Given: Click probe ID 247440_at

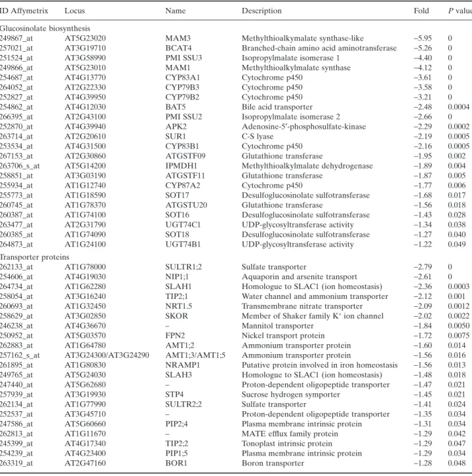Looking at the screenshot, I should (16, 385).
